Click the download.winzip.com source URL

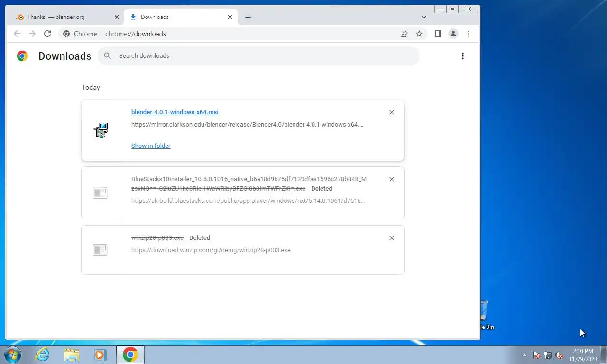coord(211,250)
